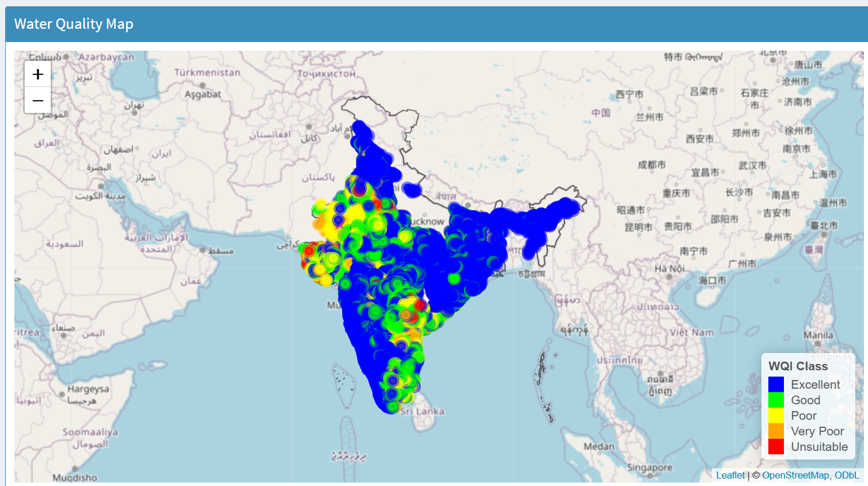Screen dimensions: 868x486
Task: Select the 'Good' legend label
Action: [x=805, y=400]
